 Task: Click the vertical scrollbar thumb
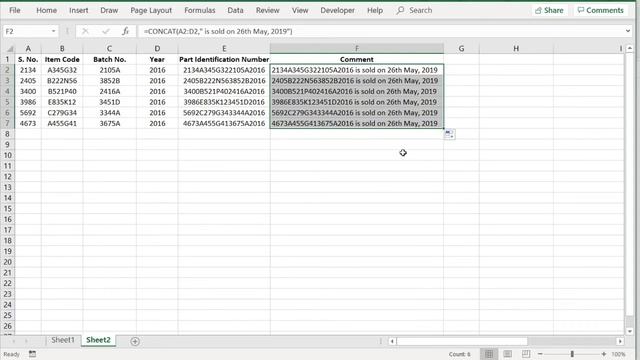pos(629,184)
